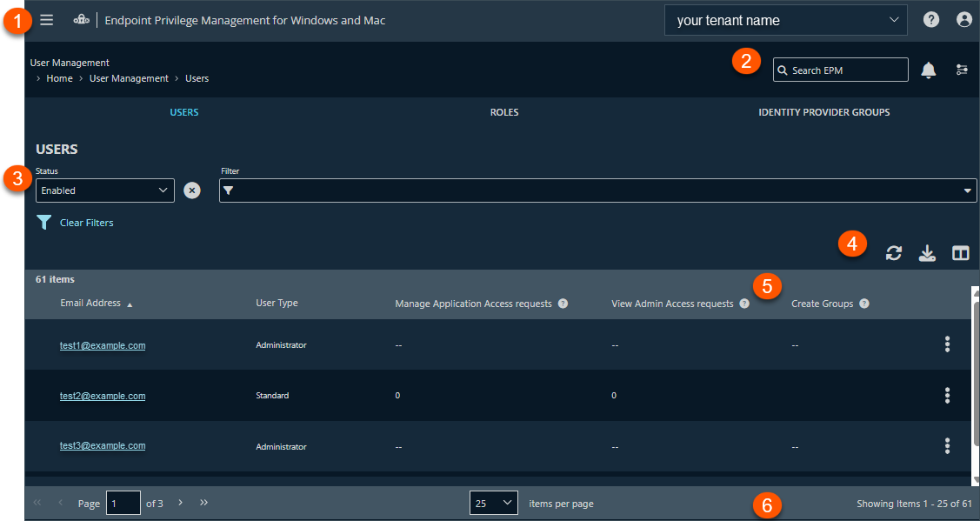The width and height of the screenshot is (980, 521).
Task: Go to the next page
Action: click(180, 502)
